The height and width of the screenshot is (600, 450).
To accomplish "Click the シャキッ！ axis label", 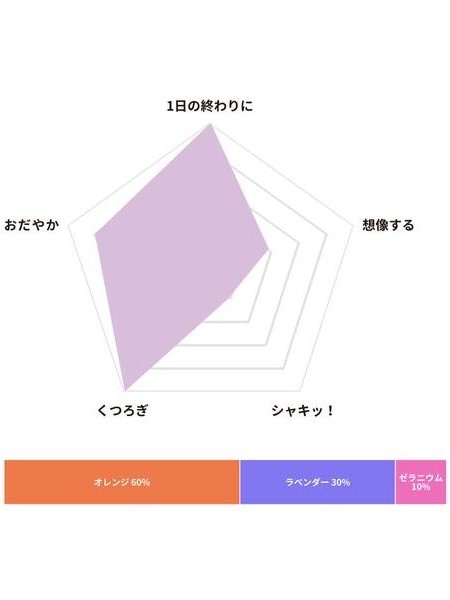I will pos(303,411).
